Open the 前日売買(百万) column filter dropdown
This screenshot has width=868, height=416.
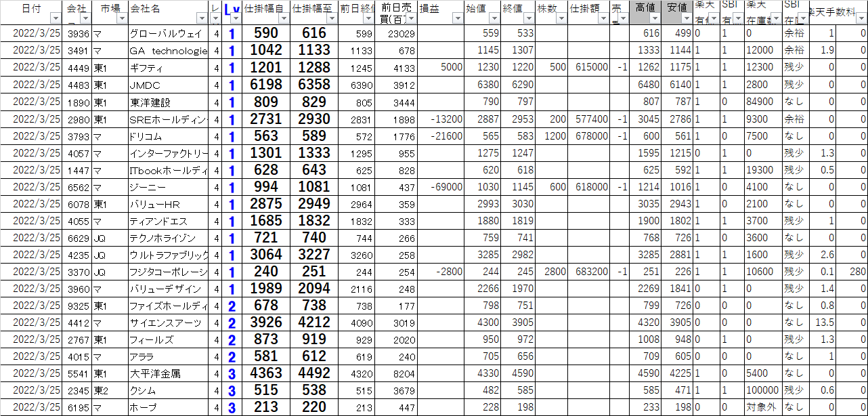411,20
